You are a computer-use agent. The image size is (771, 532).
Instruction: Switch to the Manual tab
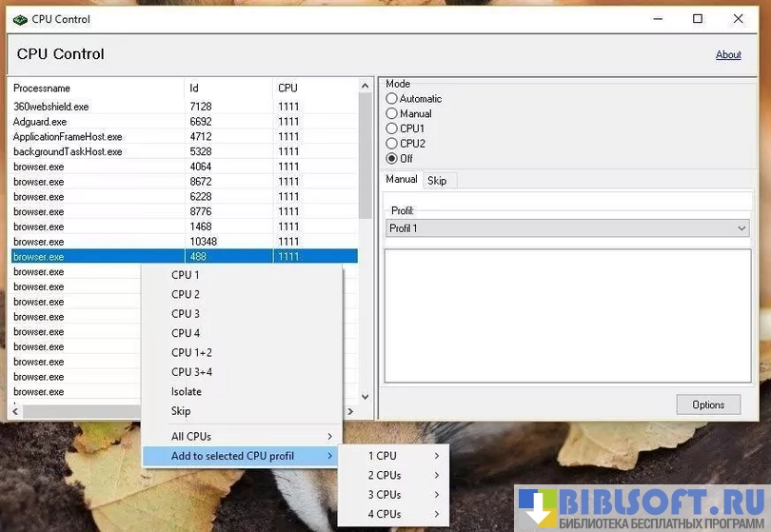pos(402,180)
